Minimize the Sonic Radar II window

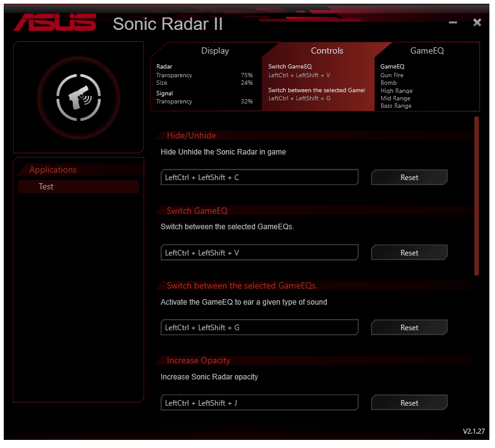point(453,22)
